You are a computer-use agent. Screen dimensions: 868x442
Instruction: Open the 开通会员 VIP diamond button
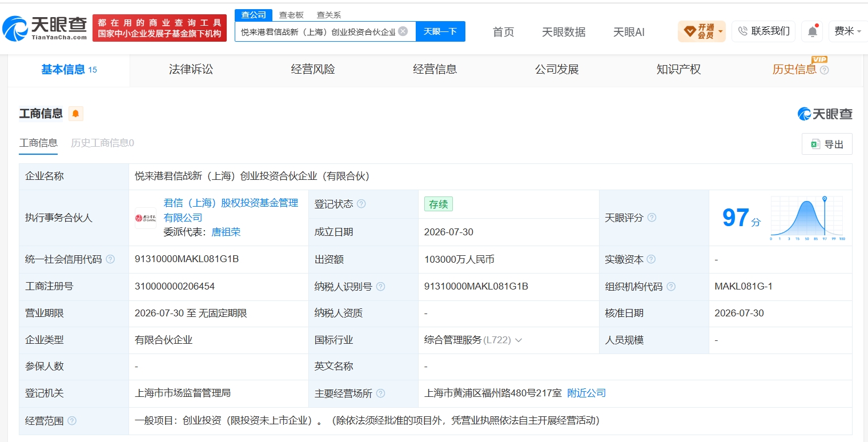[x=701, y=31]
